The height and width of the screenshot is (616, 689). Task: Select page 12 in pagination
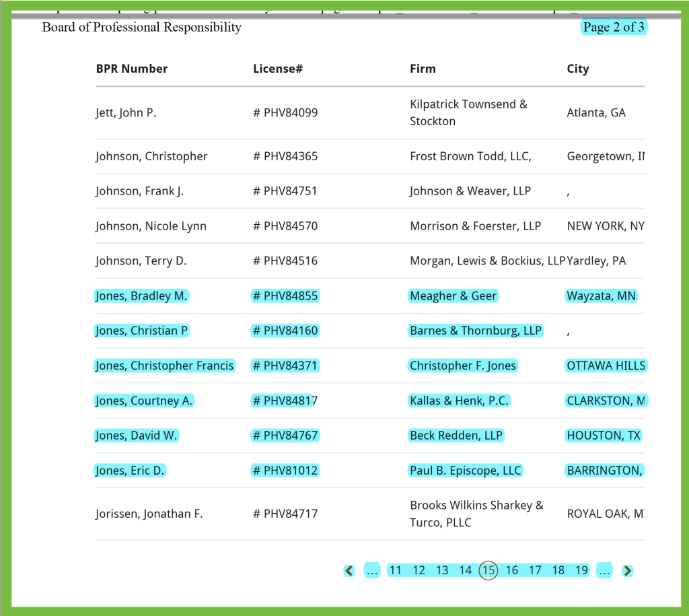click(x=419, y=570)
